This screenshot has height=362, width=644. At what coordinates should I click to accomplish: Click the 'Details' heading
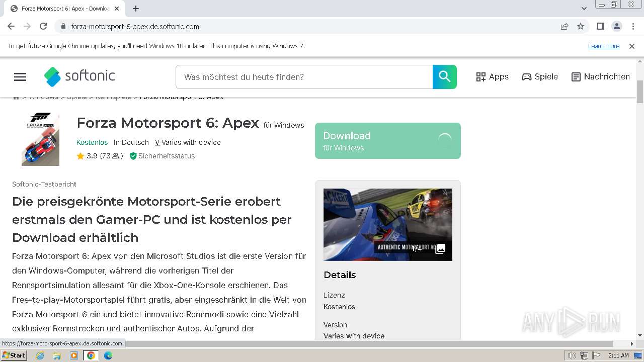coord(340,275)
